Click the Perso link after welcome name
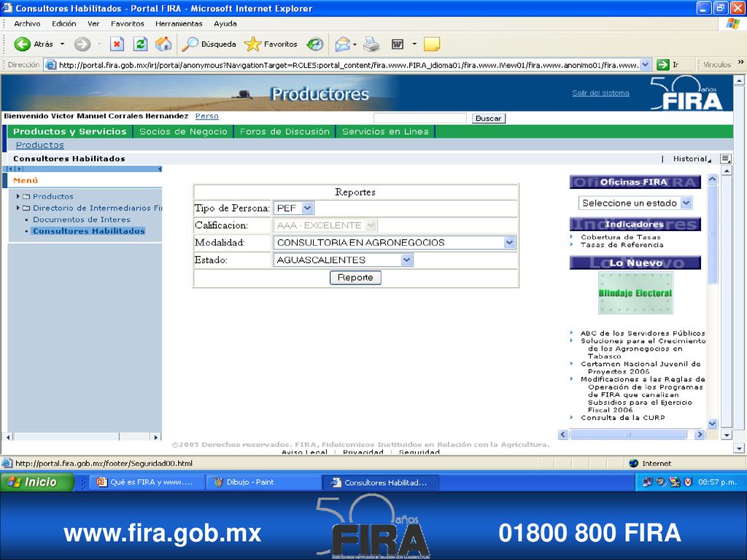This screenshot has height=560, width=747. tap(206, 116)
